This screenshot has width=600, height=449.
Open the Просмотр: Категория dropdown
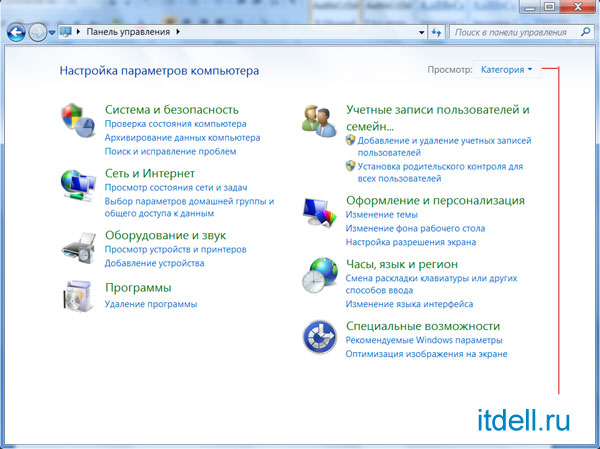(506, 70)
